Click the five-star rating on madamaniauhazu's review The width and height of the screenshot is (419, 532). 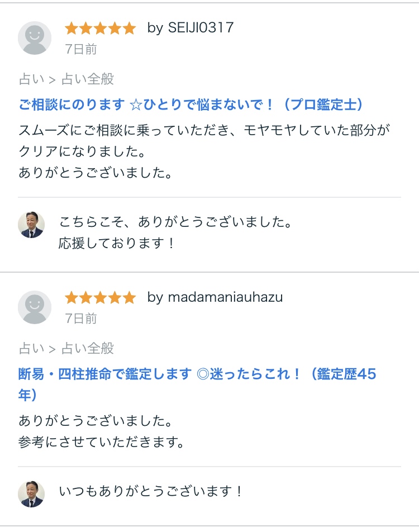click(100, 297)
